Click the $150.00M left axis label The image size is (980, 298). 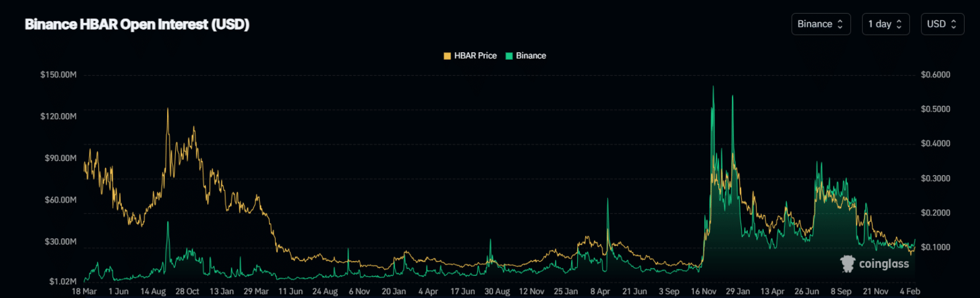pos(58,74)
